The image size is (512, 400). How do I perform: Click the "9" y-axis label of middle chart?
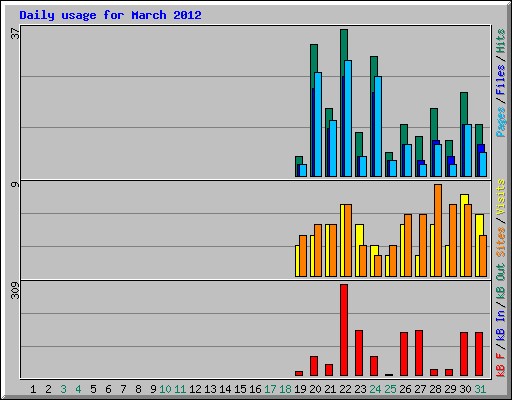click(15, 184)
